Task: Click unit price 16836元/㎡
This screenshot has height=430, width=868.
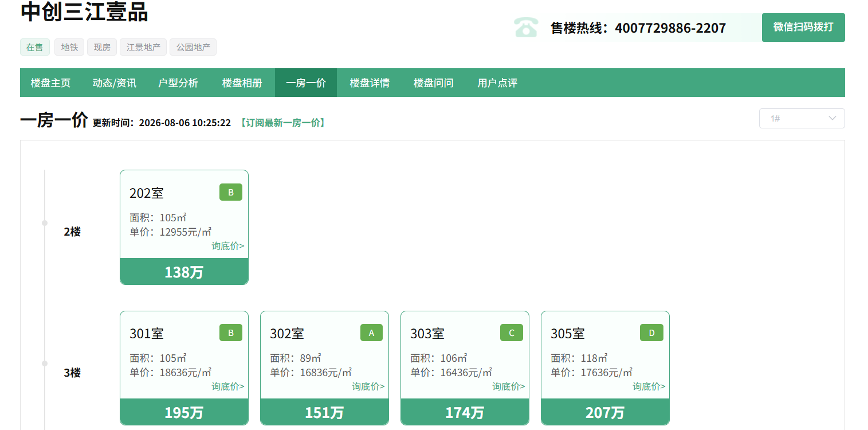Action: 326,372
